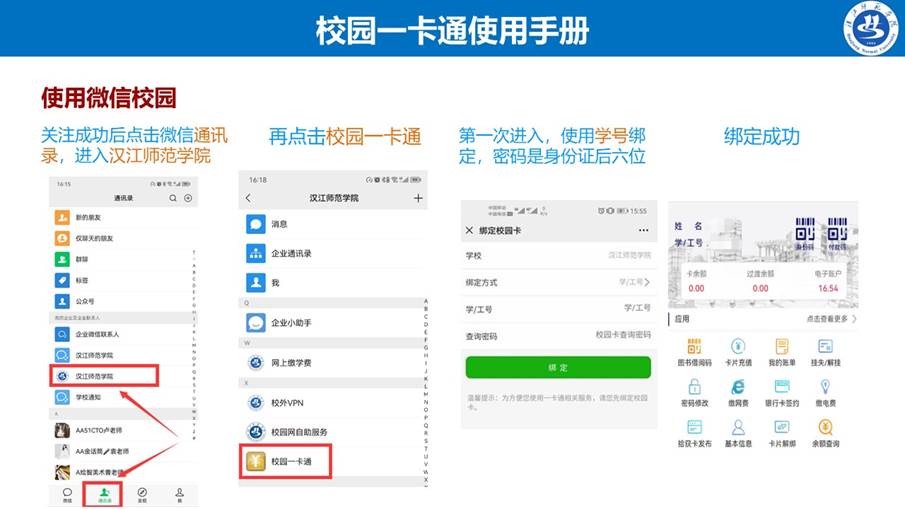Select contact AA金话筒袁老师
Image resolution: width=905 pixels, height=509 pixels.
[x=122, y=451]
